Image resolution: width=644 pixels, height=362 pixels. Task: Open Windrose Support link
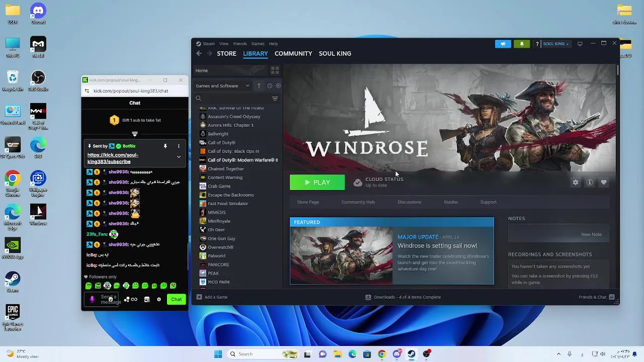489,202
